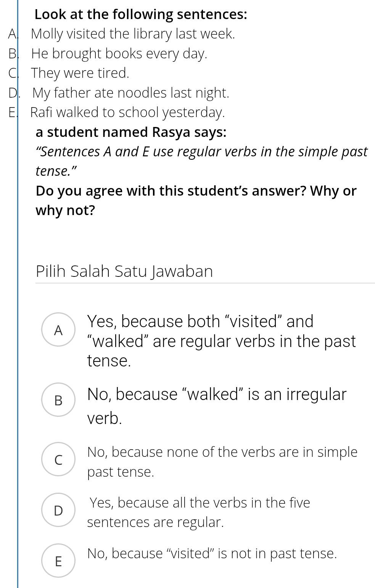Select radio button A for the answer
The width and height of the screenshot is (375, 588).
[58, 329]
